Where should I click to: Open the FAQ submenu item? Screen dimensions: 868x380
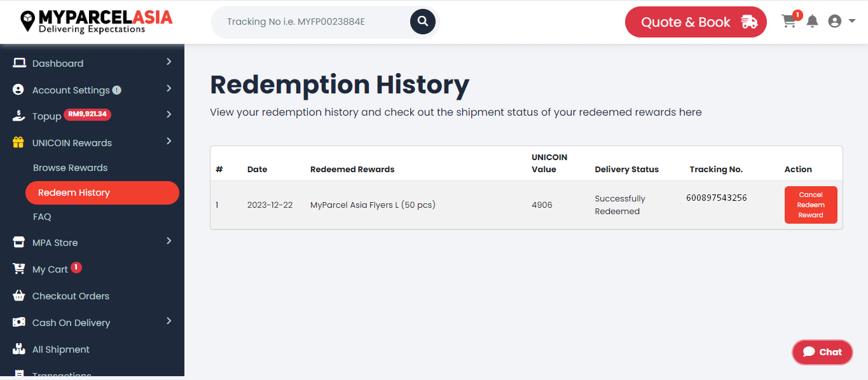click(42, 217)
